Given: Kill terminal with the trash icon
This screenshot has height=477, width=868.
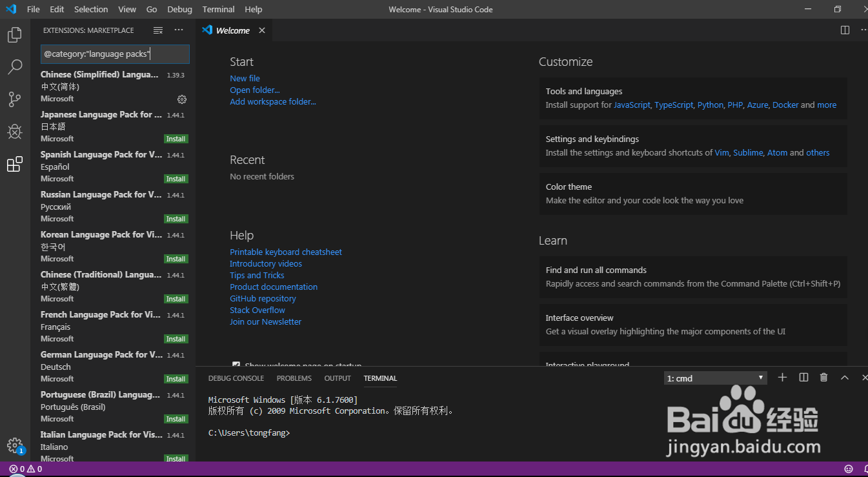Looking at the screenshot, I should 823,378.
